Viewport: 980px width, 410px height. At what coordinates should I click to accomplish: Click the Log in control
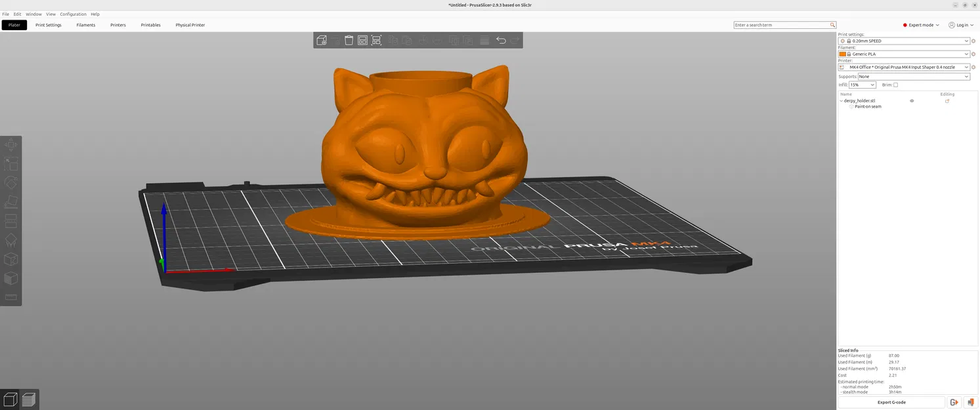[x=960, y=25]
